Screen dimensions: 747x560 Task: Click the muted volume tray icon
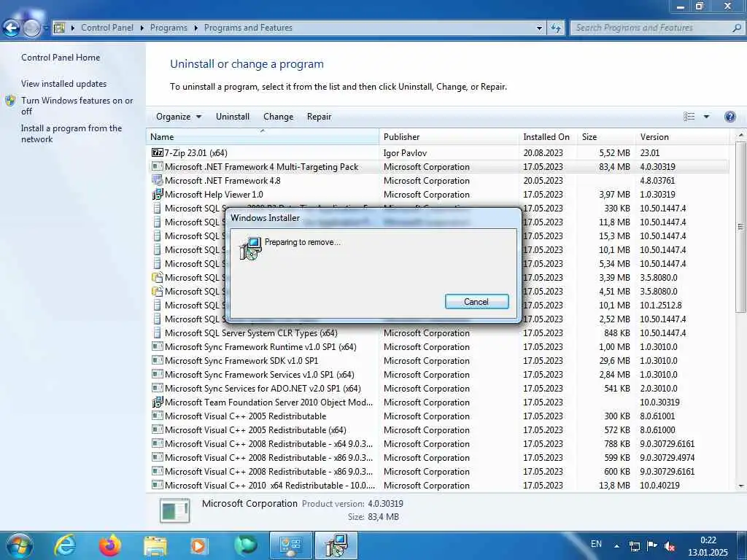coord(670,546)
